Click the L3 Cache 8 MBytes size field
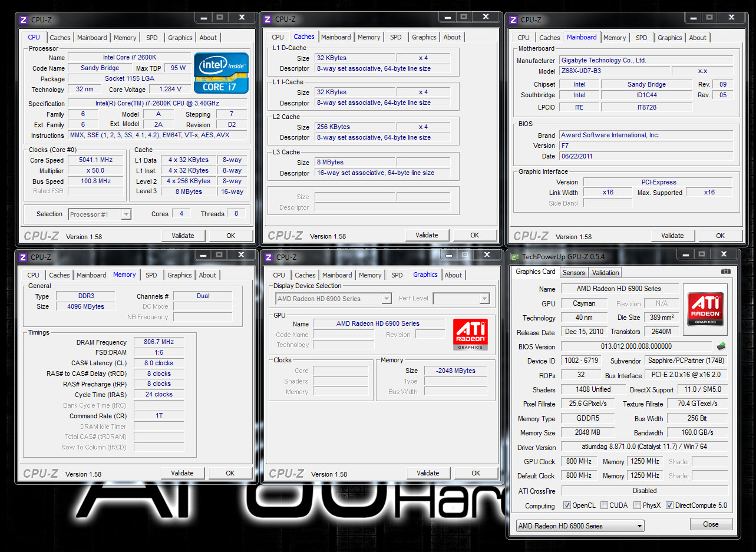The height and width of the screenshot is (552, 756). pos(354,163)
